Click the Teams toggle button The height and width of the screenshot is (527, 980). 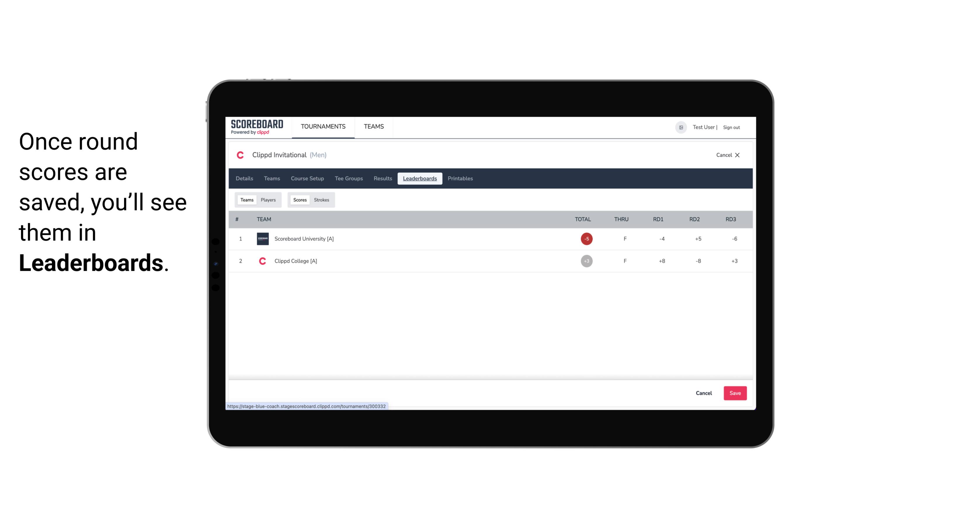[x=246, y=199]
